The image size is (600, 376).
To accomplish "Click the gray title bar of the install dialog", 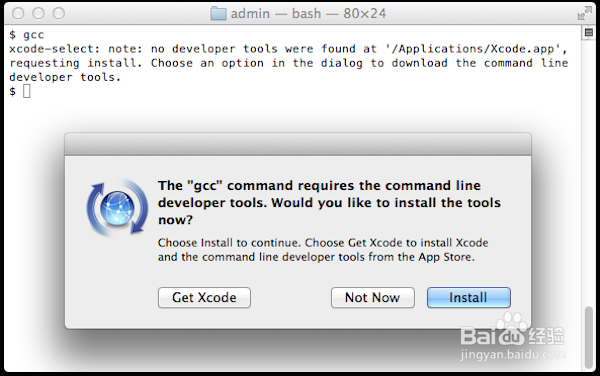I will [x=298, y=145].
